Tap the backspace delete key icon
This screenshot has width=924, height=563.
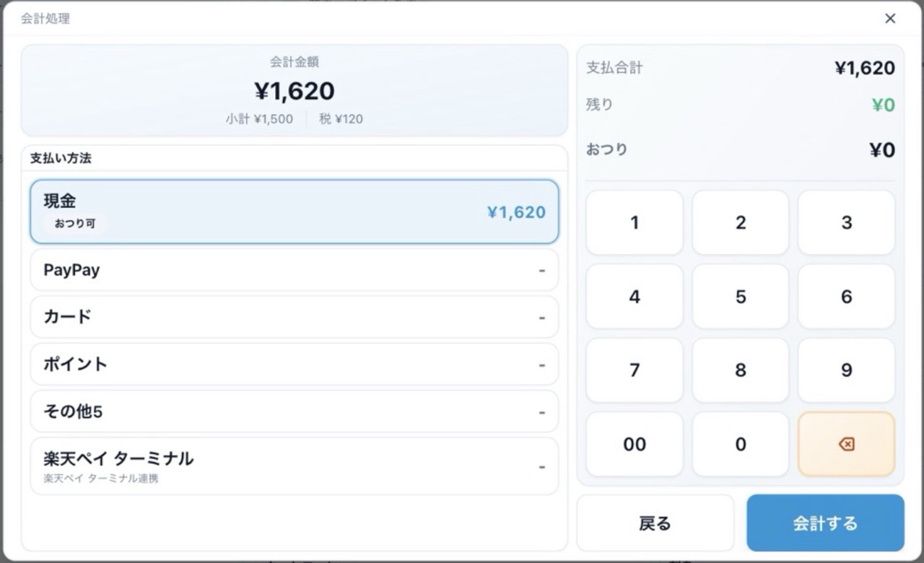[846, 444]
